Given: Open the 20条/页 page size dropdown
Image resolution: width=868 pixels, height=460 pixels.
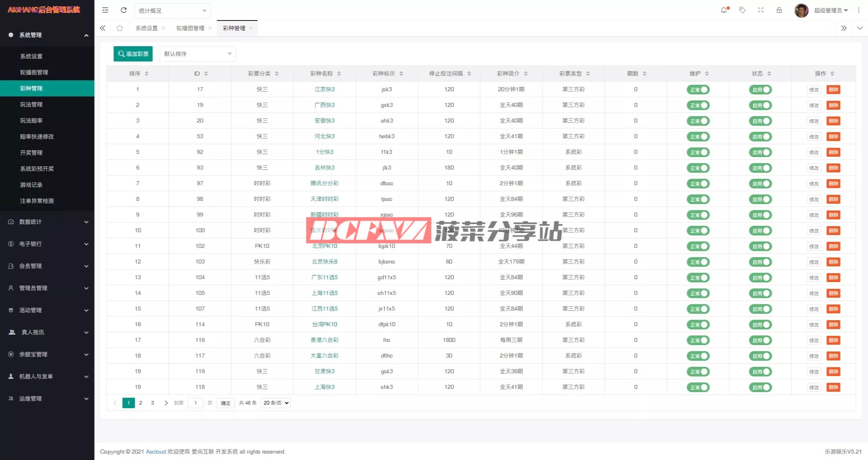Looking at the screenshot, I should (x=276, y=403).
